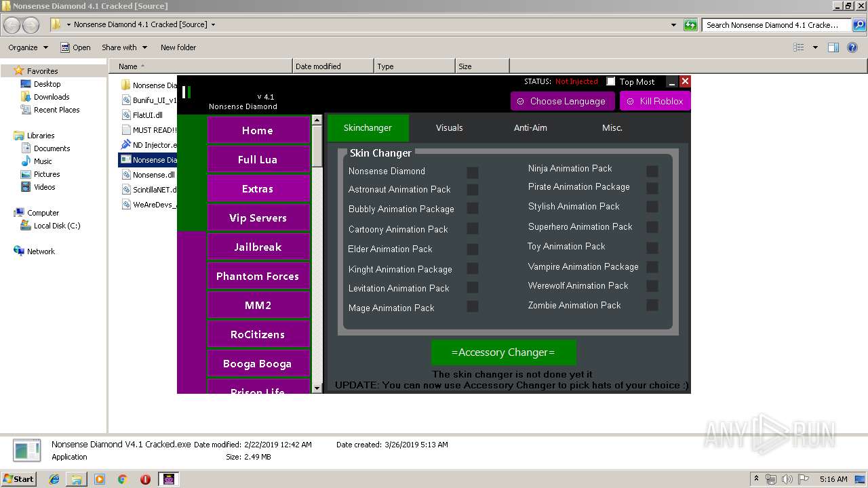The image size is (868, 488).
Task: Enable Ninja Animation Pack
Action: (652, 171)
